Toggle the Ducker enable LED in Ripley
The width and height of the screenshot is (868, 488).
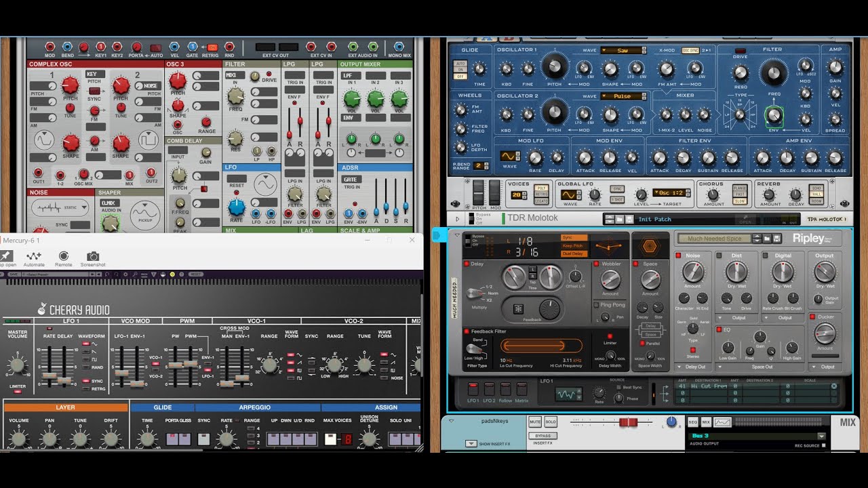[x=812, y=317]
